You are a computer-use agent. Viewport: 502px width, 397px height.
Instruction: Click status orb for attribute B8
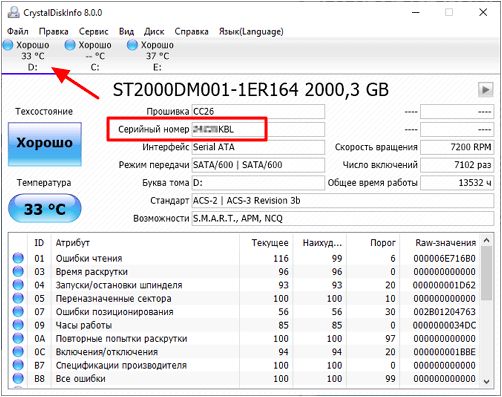[18, 378]
